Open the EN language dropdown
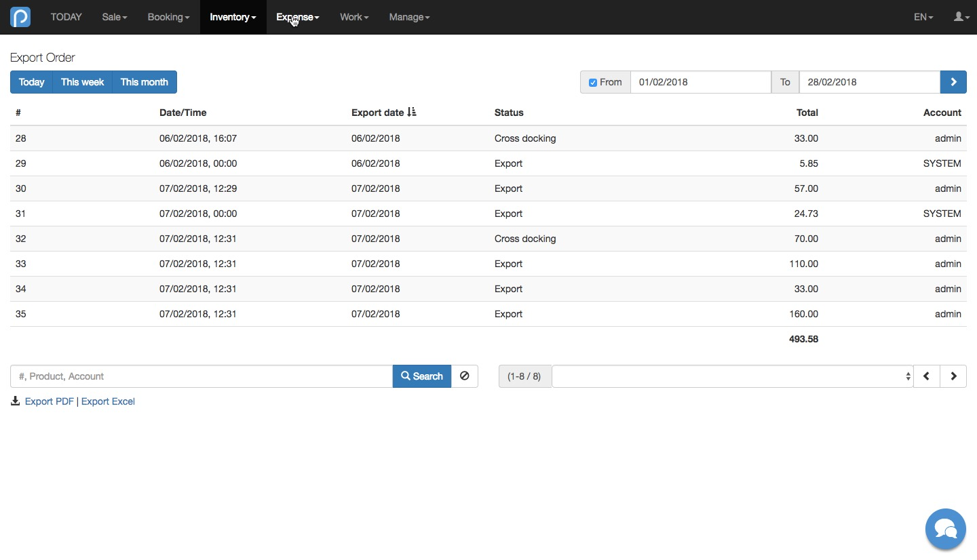Screen dimensions: 977x560 click(x=923, y=17)
